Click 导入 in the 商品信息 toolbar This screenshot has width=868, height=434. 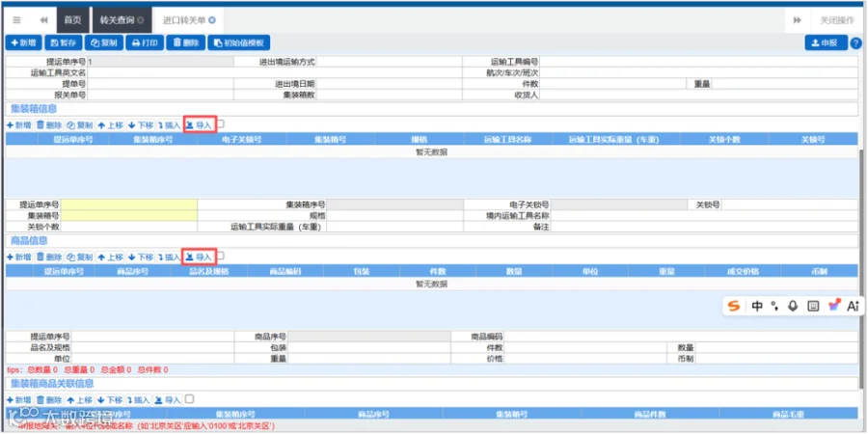click(x=200, y=257)
